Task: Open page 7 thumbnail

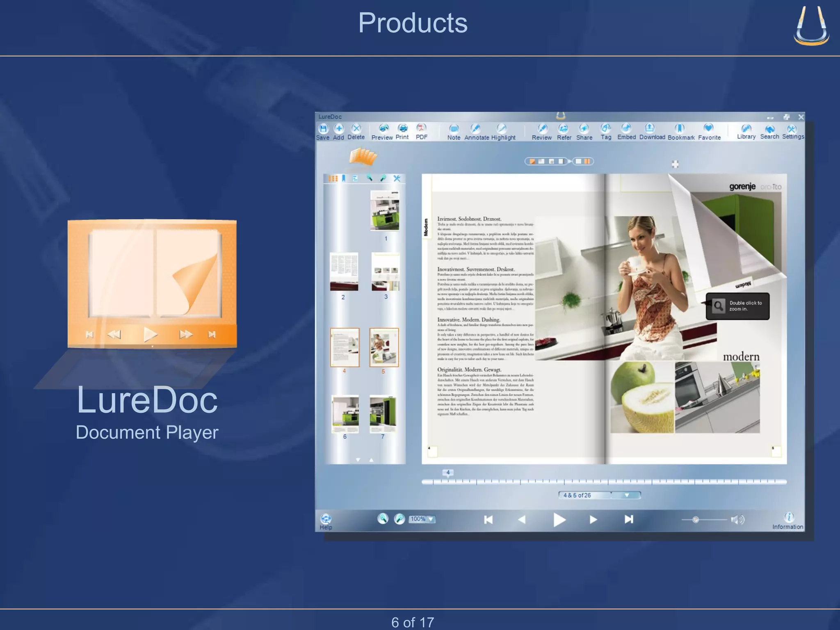Action: pos(383,414)
